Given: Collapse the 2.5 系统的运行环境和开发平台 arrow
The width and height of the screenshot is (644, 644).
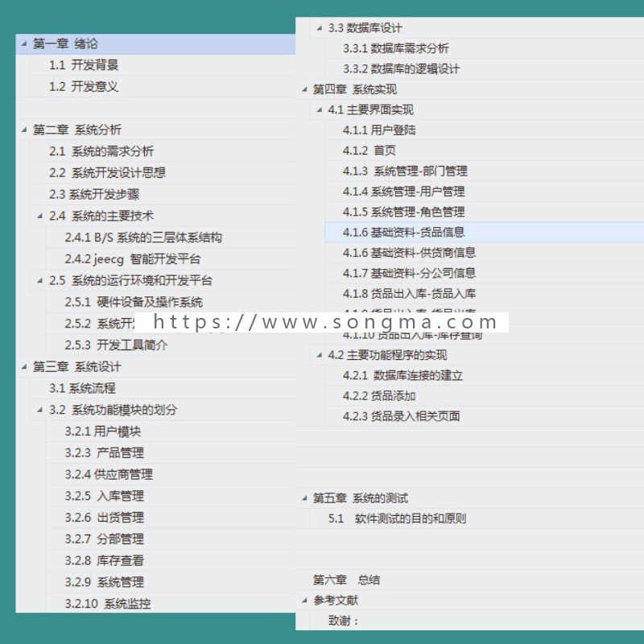Looking at the screenshot, I should tap(39, 280).
